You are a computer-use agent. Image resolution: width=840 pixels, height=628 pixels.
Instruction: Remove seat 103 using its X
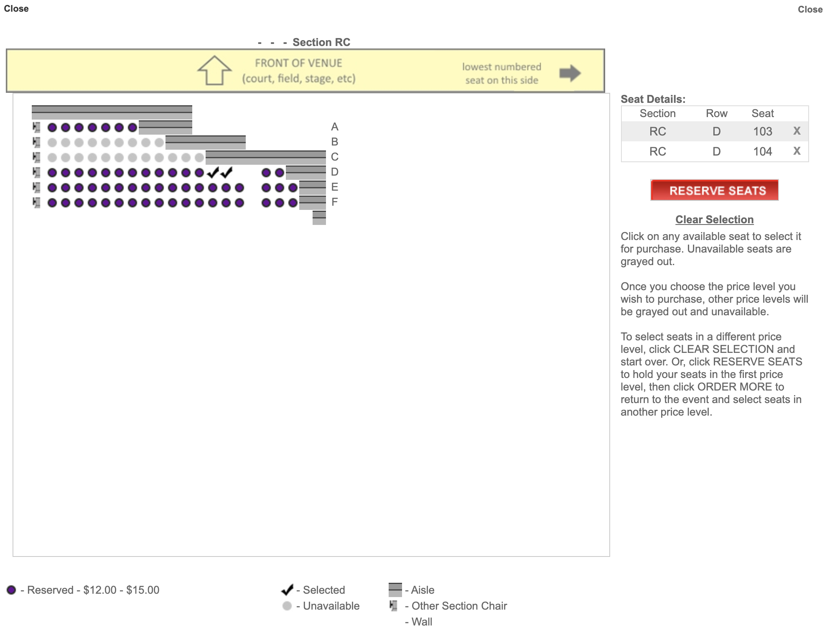click(797, 131)
